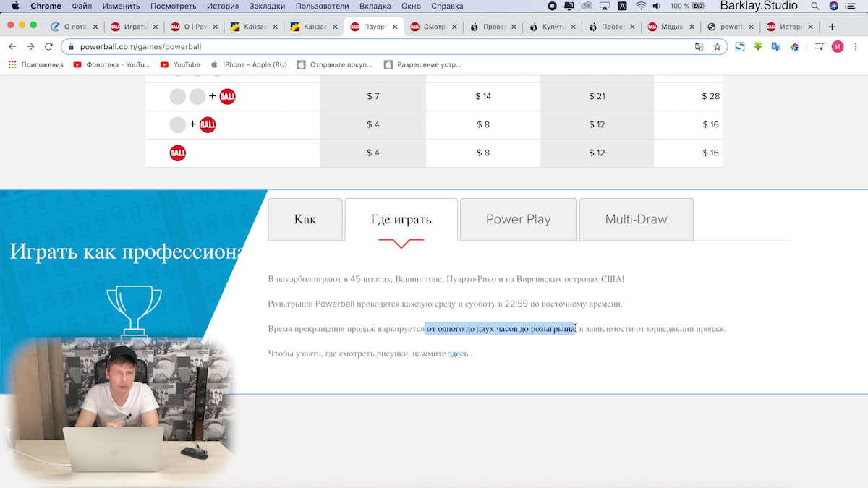Screen dimensions: 868x488
Task: Close the active 'Пауэрб' browser tab
Action: click(394, 27)
